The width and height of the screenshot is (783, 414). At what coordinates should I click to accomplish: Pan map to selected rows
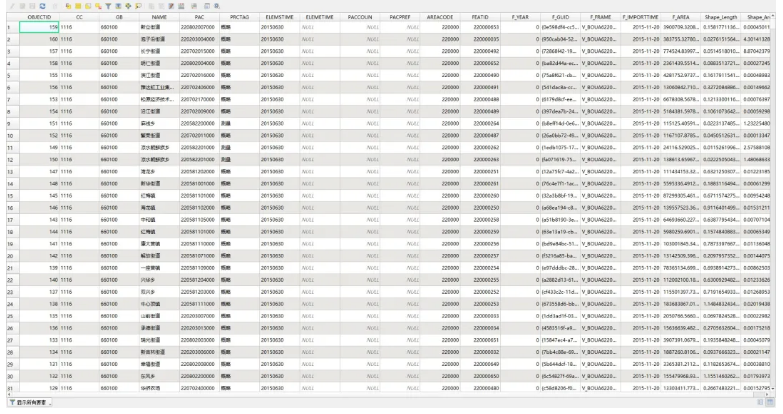(x=128, y=6)
